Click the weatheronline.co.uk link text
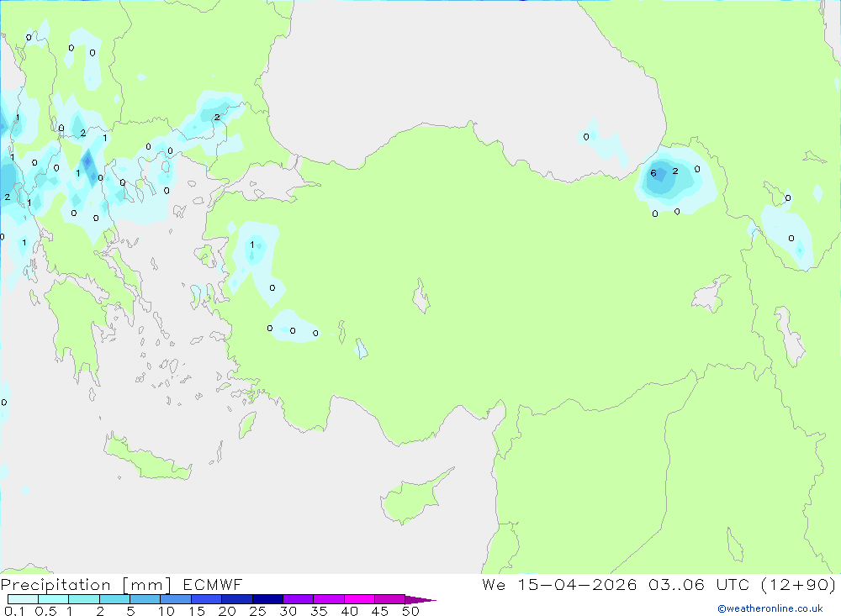 [x=770, y=608]
